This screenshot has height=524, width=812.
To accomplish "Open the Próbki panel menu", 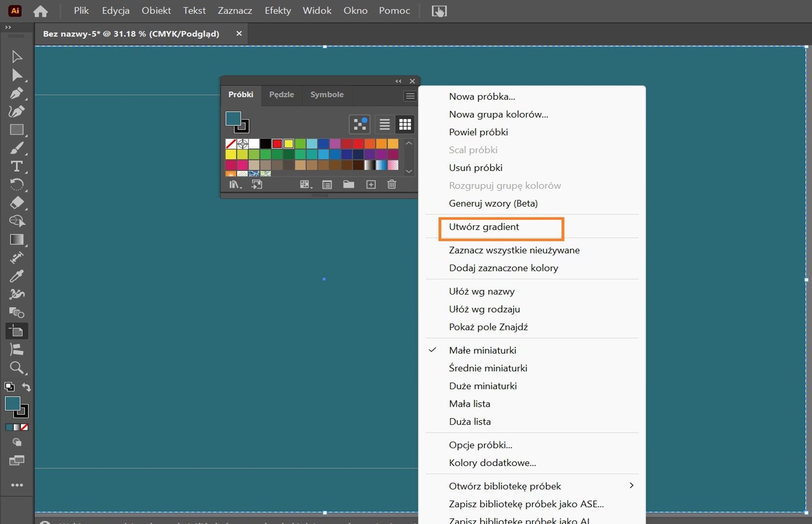I will [410, 96].
